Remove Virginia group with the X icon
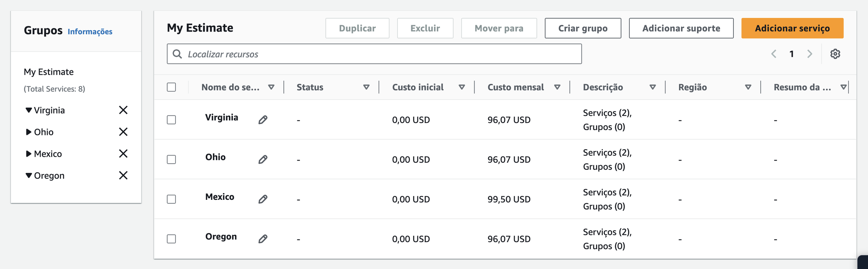Screen dimensions: 868x269 123,110
